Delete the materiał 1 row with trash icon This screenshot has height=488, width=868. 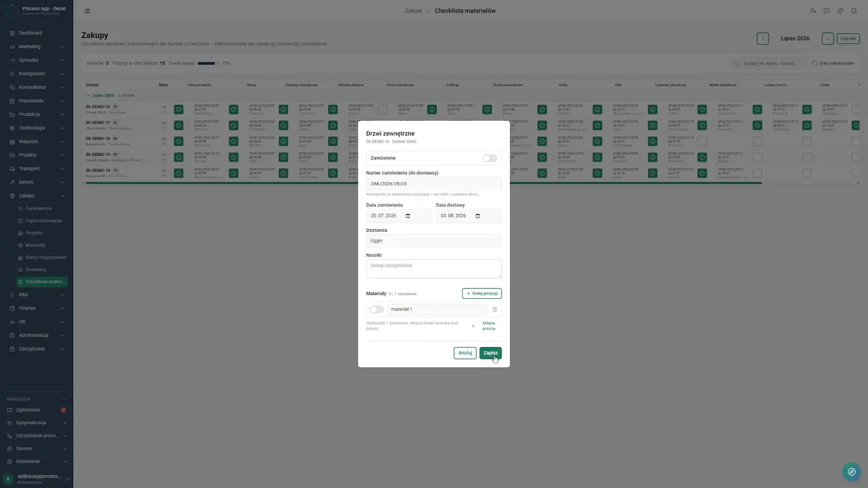pos(494,310)
